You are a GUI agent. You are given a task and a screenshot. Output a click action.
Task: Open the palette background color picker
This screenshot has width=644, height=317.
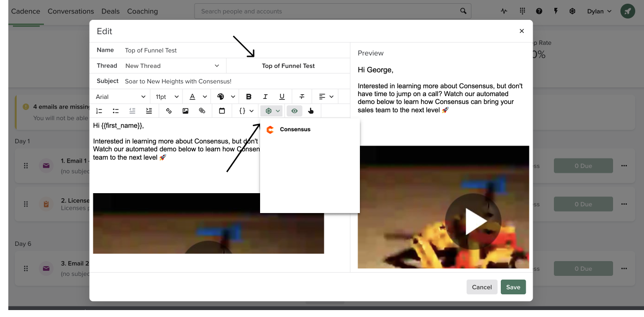pos(226,97)
